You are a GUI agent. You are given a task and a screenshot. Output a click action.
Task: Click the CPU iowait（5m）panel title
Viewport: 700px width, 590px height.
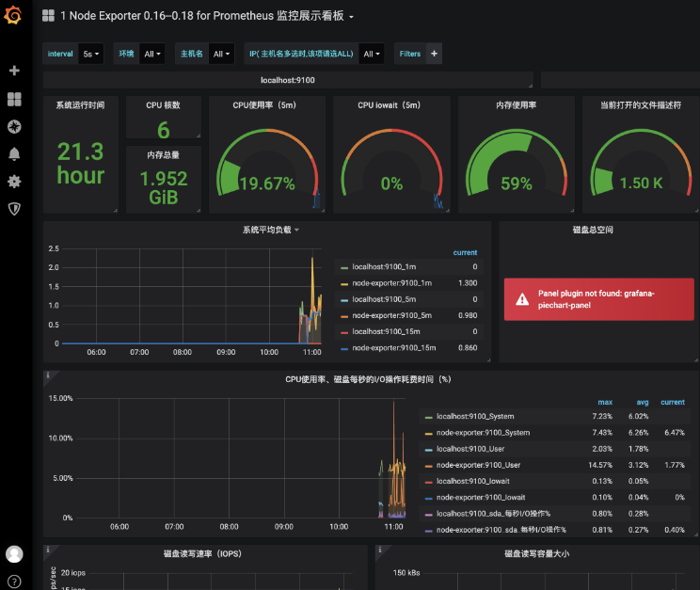coord(389,105)
